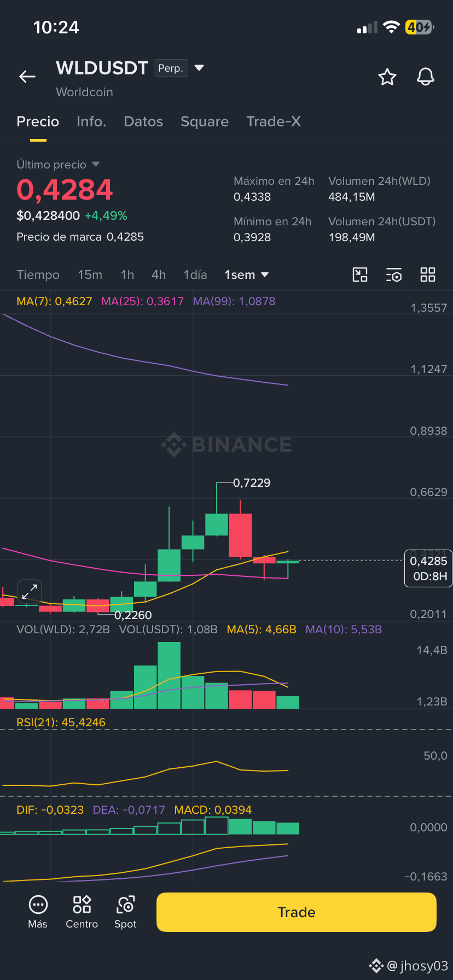Select the 15m timeframe
453x980 pixels.
(x=90, y=275)
